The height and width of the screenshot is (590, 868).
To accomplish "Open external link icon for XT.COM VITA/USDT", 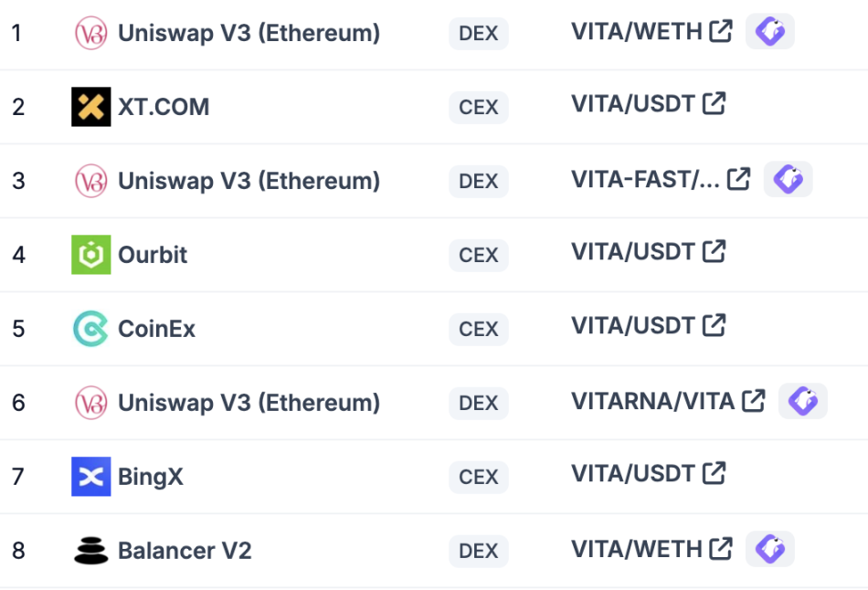I will pos(714,103).
